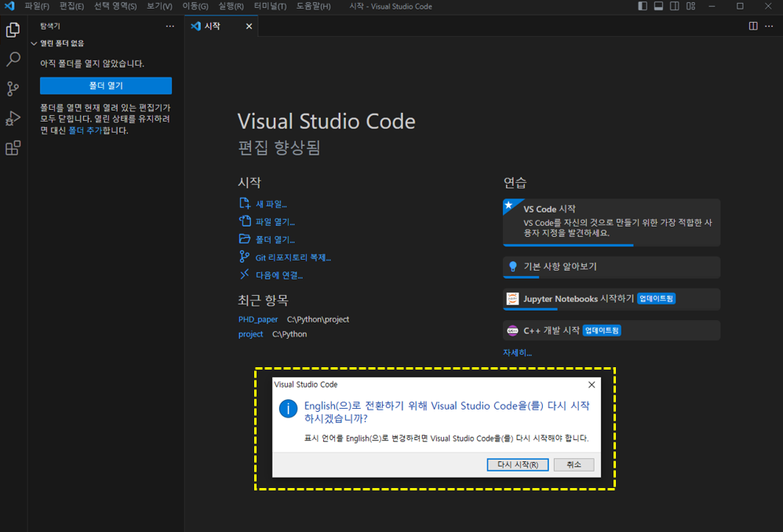This screenshot has width=783, height=532.
Task: Click the progress bar under '기본 사항 알아보기'
Action: tap(521, 277)
